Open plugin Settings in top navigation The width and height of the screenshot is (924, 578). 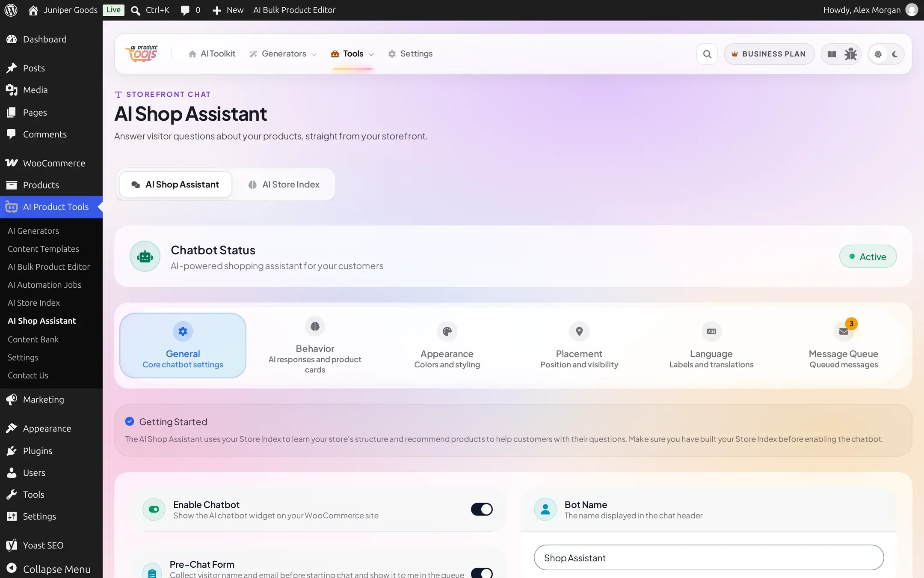pyautogui.click(x=410, y=54)
